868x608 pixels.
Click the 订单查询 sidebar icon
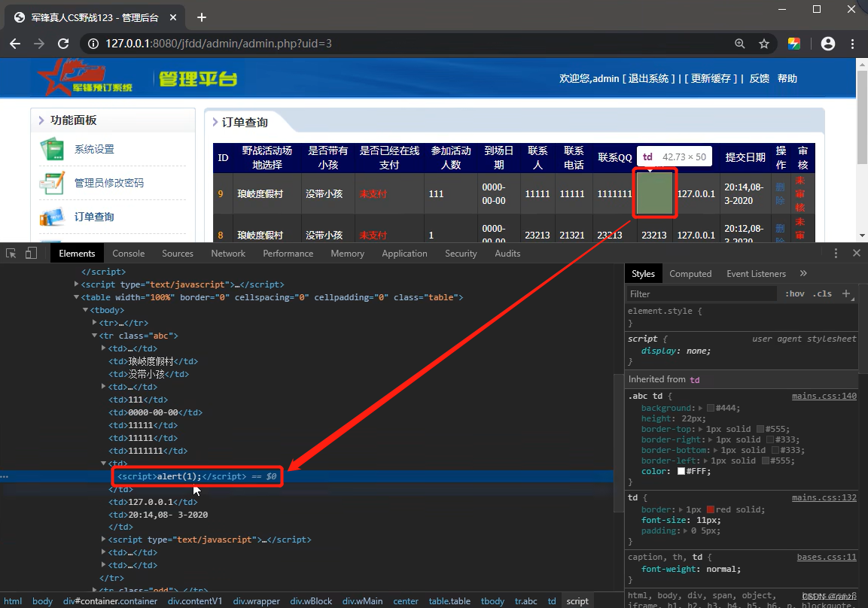point(53,217)
